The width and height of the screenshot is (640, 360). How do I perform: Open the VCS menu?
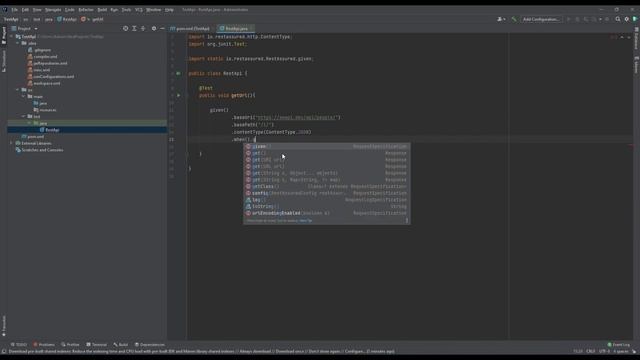coord(139,9)
